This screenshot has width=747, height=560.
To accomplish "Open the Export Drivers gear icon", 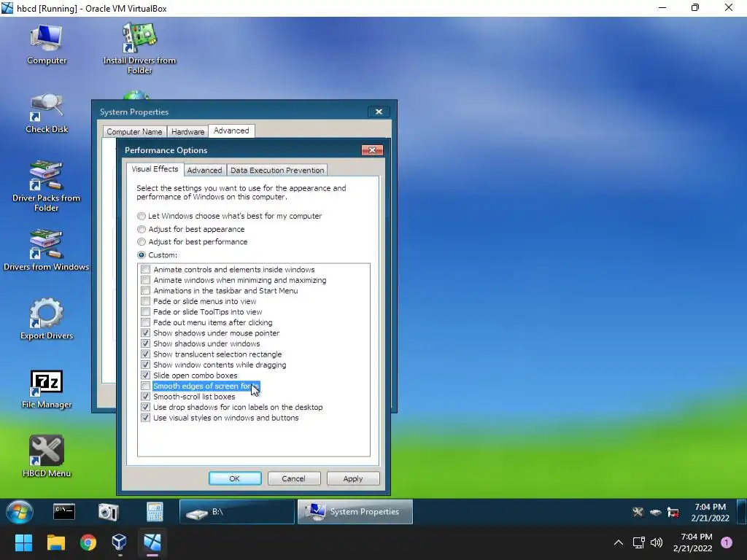I will (x=46, y=319).
